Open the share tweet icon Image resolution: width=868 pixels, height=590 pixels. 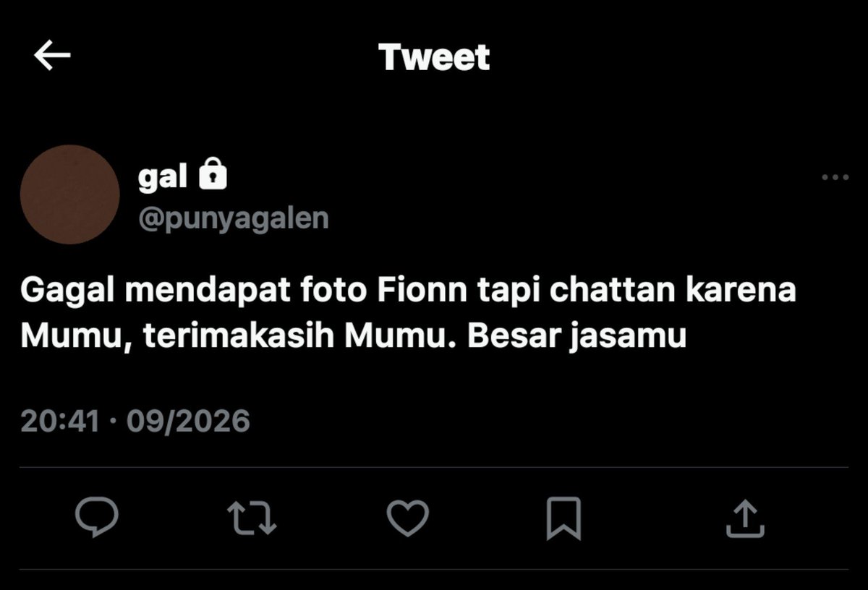tap(745, 518)
